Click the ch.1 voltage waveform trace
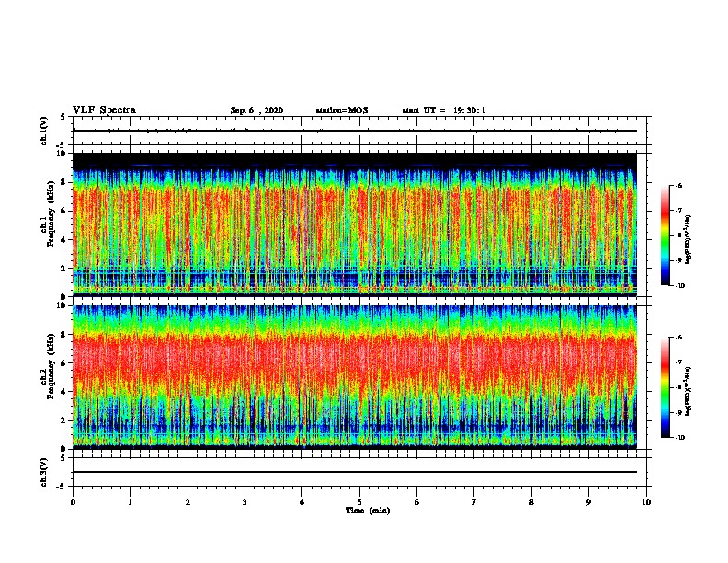Image resolution: width=728 pixels, height=563 pixels. [355, 131]
